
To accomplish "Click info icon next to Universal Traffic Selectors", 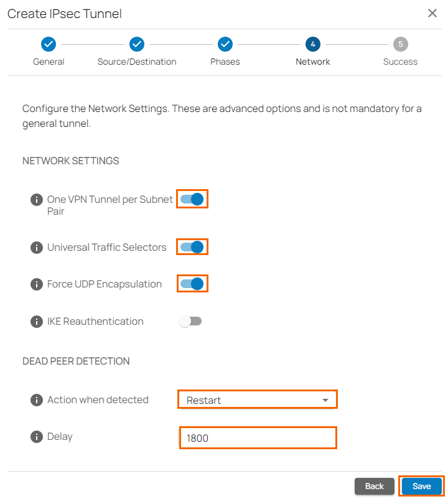I will 37,248.
